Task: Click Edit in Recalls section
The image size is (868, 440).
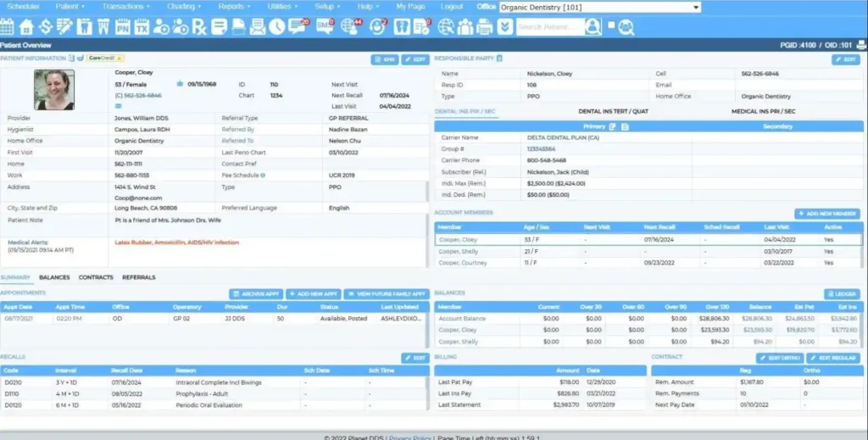Action: pyautogui.click(x=415, y=358)
